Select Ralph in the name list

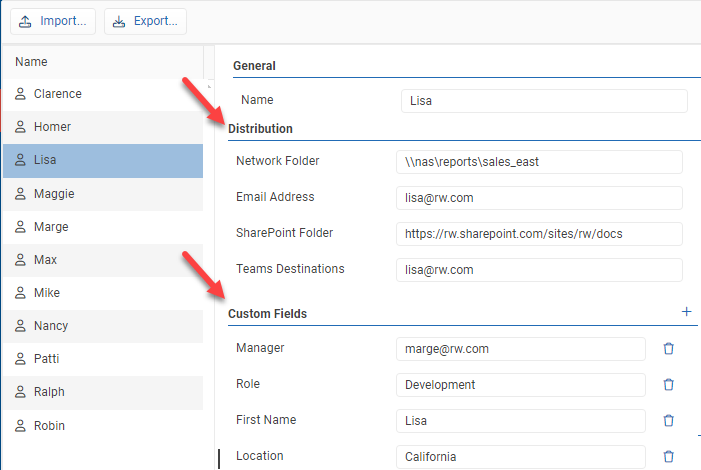[50, 392]
